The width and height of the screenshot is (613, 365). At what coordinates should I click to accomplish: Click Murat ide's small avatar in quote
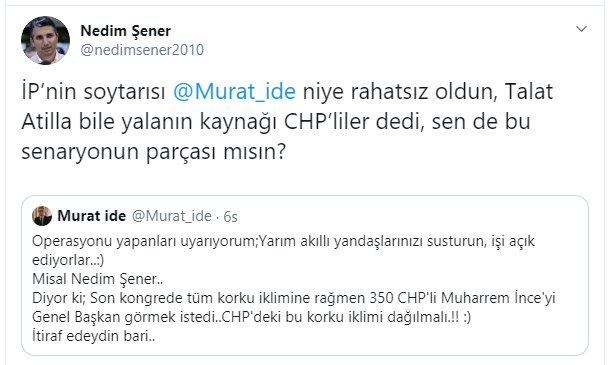(42, 216)
